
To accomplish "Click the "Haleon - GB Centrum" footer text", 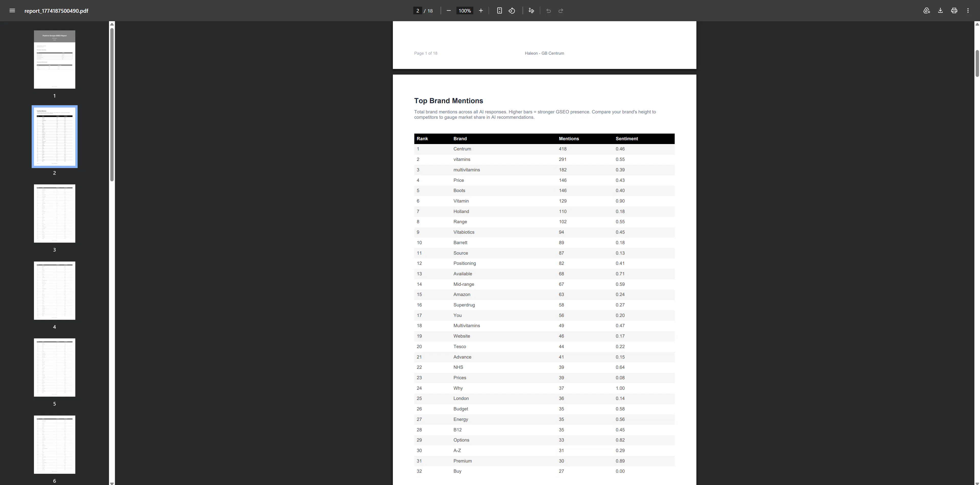I will [545, 53].
